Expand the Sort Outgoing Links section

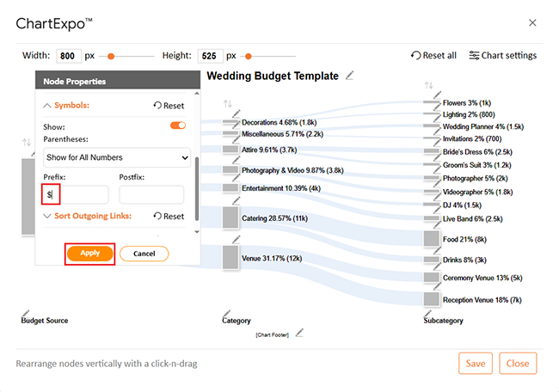[47, 216]
